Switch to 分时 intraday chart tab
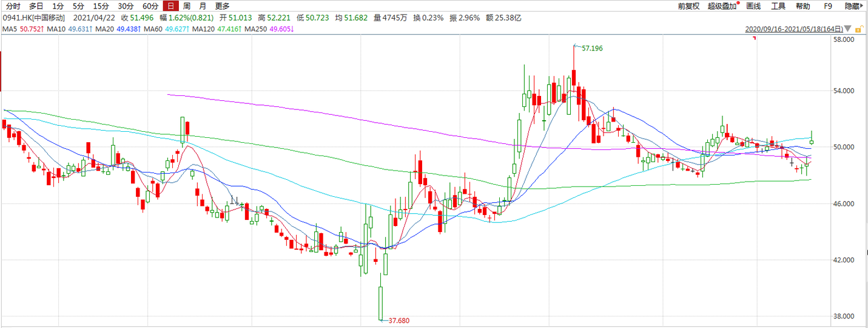 click(x=13, y=6)
